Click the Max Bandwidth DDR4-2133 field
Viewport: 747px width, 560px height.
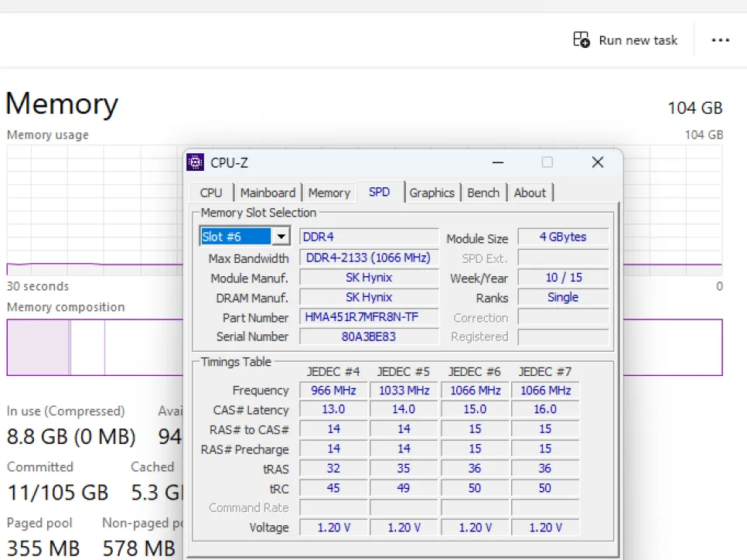point(369,258)
